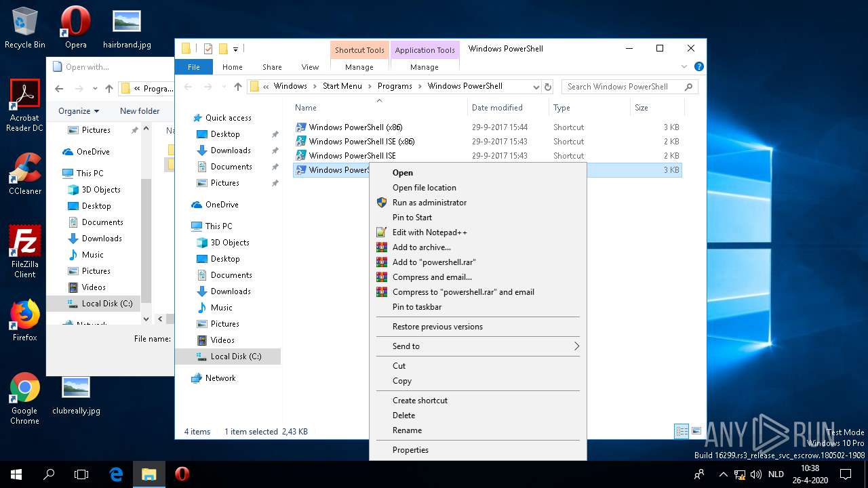Open the File ribbon tab
868x488 pixels.
(194, 67)
